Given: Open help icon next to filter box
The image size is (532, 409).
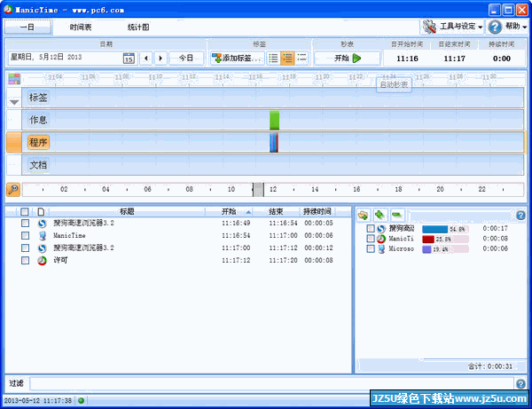Looking at the screenshot, I should (520, 383).
